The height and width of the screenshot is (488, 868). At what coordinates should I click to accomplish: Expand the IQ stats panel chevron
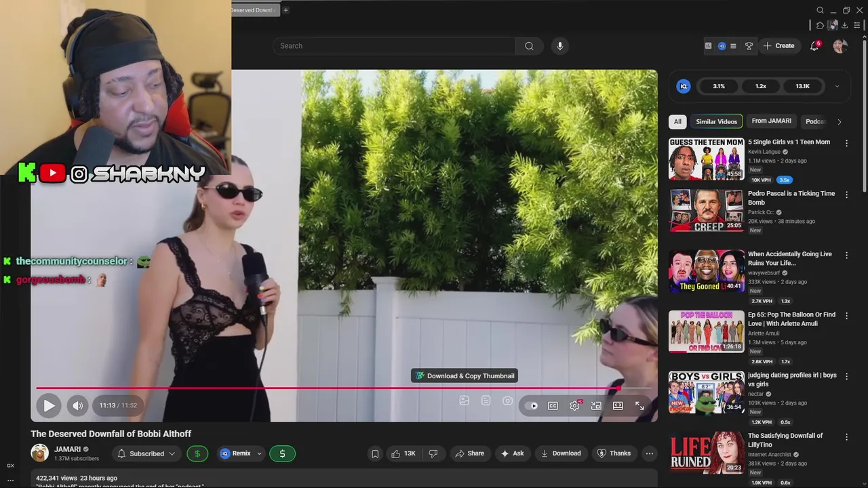837,86
